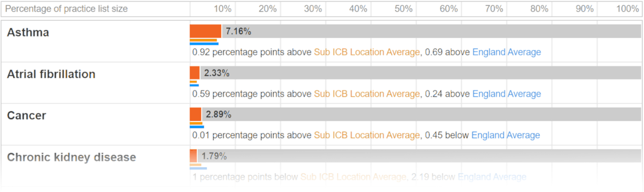Click the 7.16% value label
Image resolution: width=644 pixels, height=192 pixels.
tap(239, 32)
